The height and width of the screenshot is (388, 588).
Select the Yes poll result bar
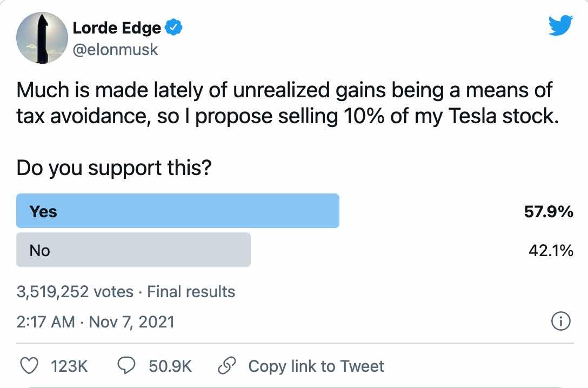pyautogui.click(x=177, y=211)
